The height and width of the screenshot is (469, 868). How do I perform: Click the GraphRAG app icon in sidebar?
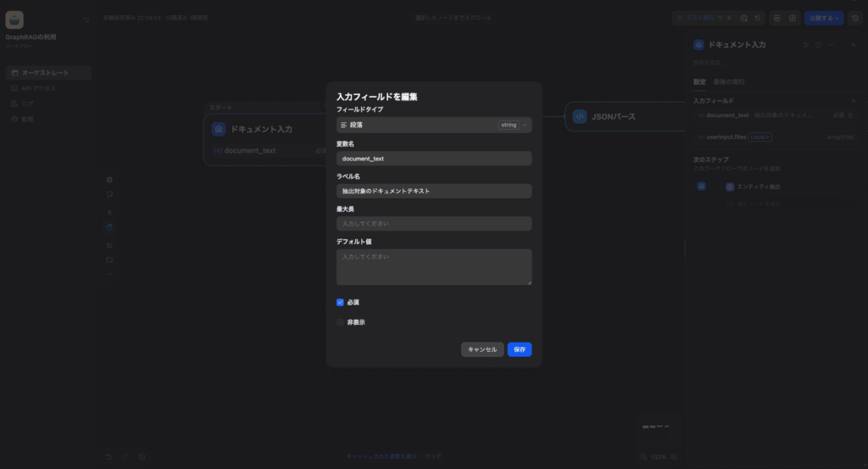(x=14, y=20)
